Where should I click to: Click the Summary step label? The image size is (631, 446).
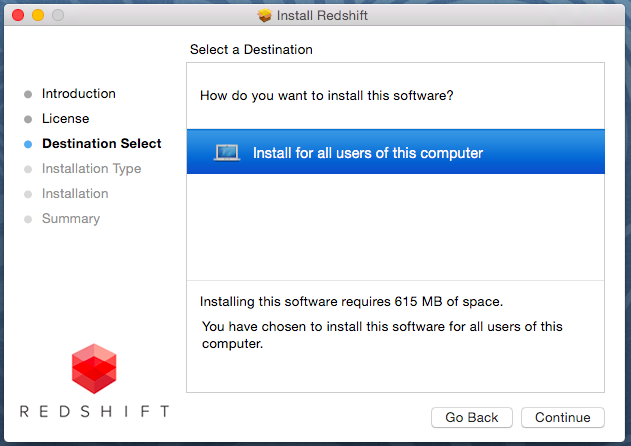point(71,218)
